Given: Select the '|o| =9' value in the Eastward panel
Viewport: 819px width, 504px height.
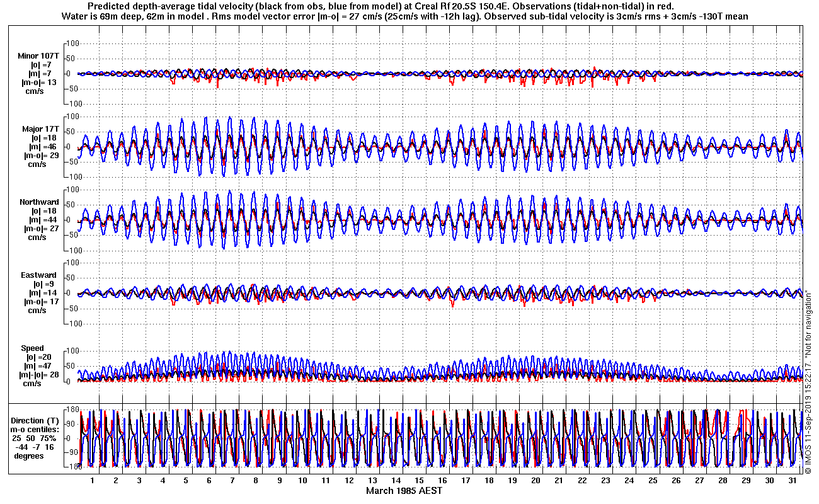Looking at the screenshot, I should pos(43,284).
